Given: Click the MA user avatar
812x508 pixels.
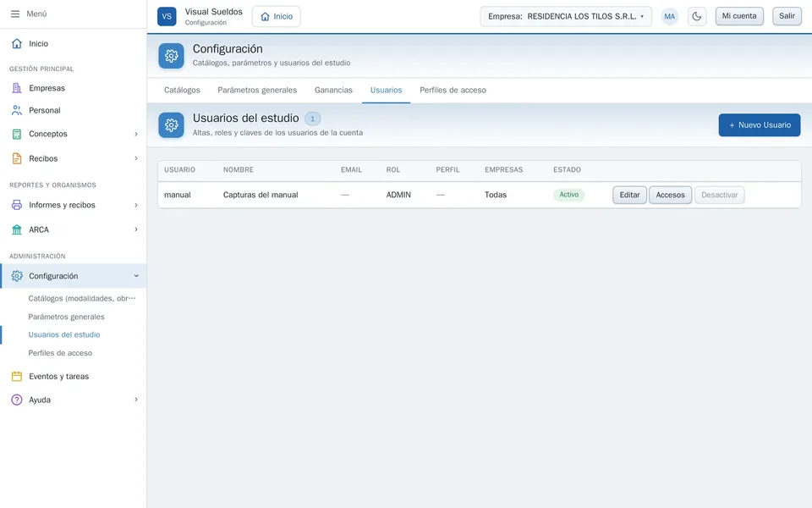Looking at the screenshot, I should pos(670,17).
